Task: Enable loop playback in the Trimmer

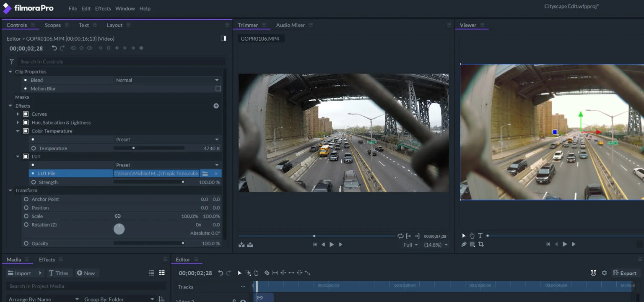Action: [400, 236]
